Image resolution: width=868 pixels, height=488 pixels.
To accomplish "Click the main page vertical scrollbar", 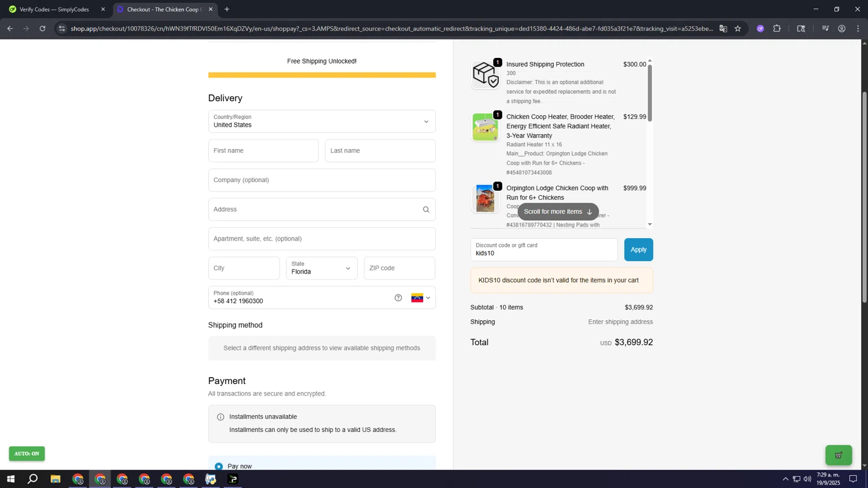I will pyautogui.click(x=865, y=197).
